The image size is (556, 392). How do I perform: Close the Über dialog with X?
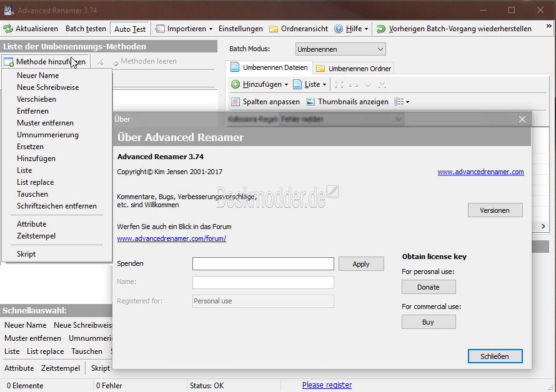point(522,119)
